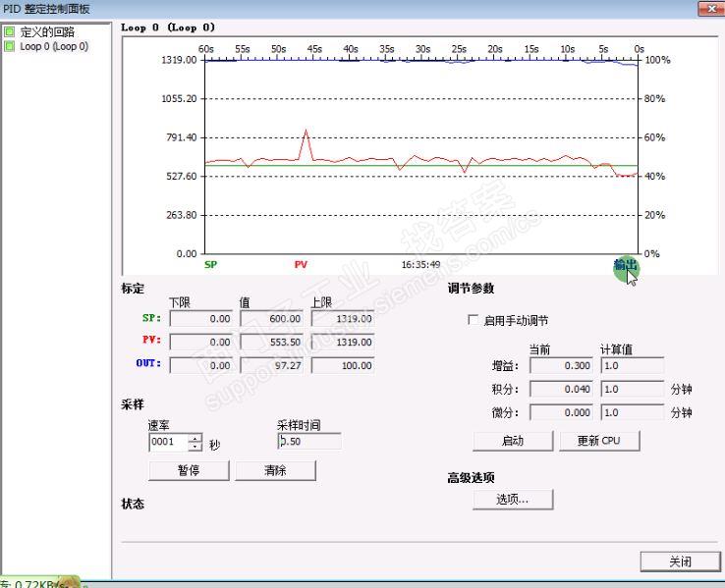The image size is (725, 588).
Task: Click the PV value field 553.50
Action: (x=272, y=342)
